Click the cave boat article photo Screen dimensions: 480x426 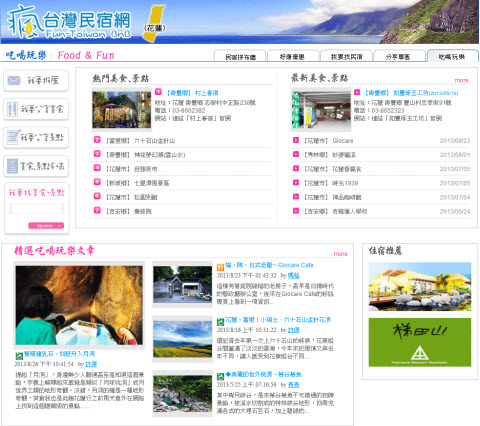click(79, 305)
